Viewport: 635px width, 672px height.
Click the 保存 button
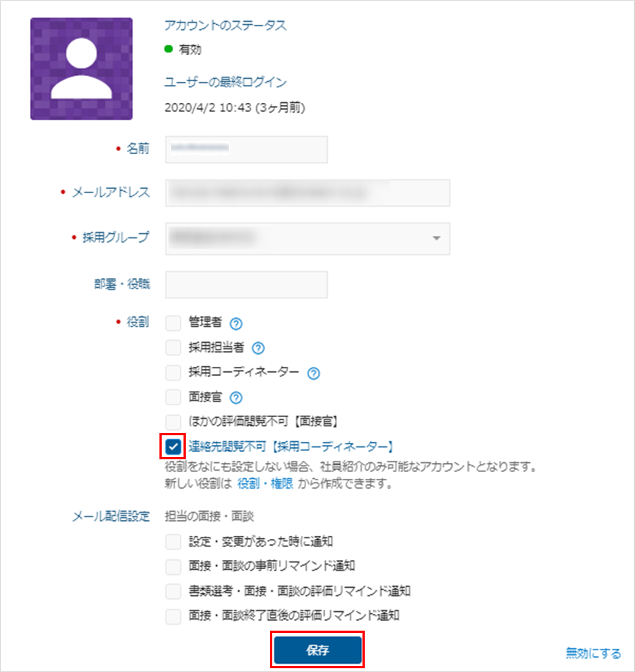coord(317,650)
